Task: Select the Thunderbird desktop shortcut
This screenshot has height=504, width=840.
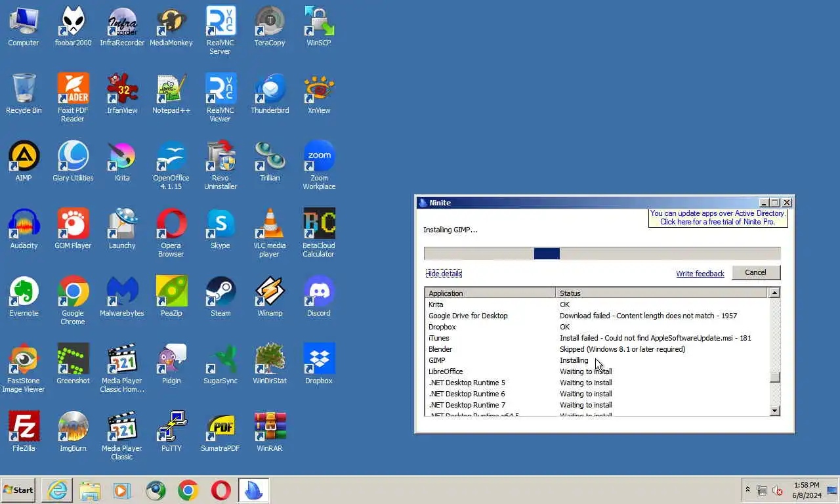Action: [270, 94]
